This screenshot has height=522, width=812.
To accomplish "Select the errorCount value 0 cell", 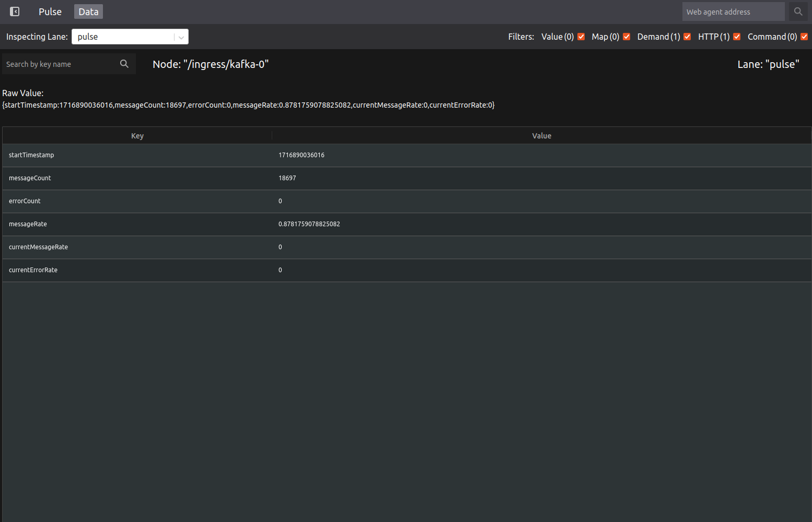I will tap(542, 201).
